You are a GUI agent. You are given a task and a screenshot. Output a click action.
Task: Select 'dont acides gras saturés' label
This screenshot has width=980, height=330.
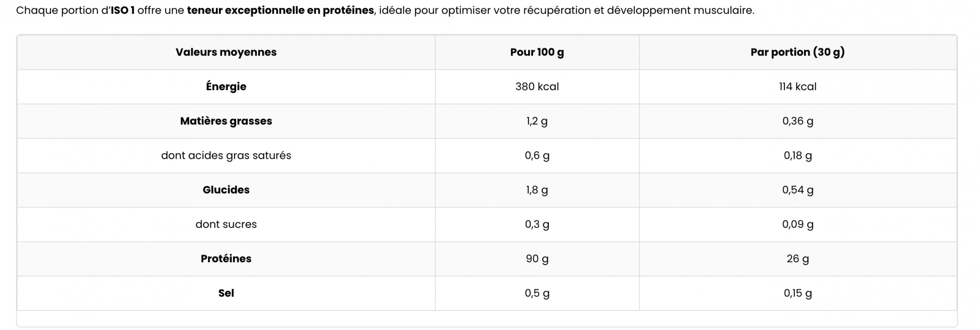(226, 155)
